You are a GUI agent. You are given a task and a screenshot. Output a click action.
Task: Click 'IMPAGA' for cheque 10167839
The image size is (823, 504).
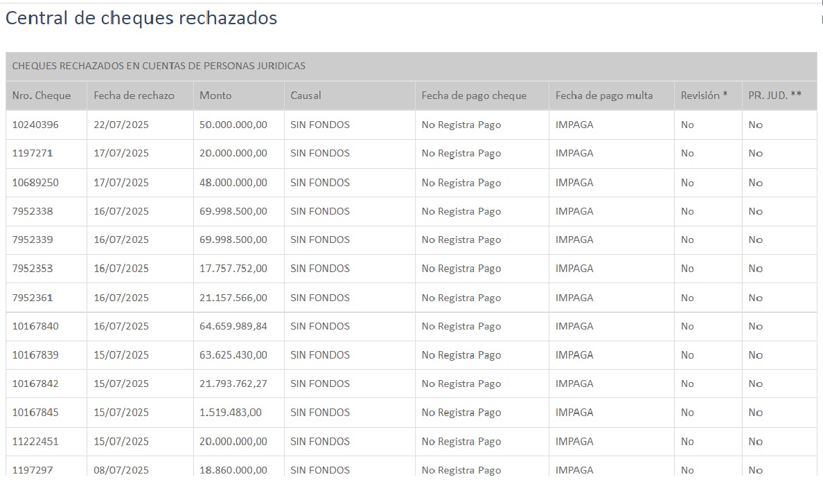point(574,355)
